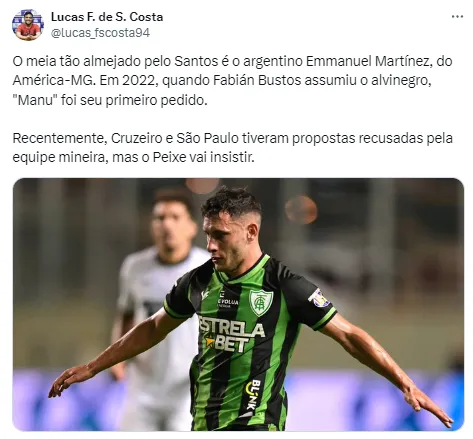
Task: Click the paragraph mentioning Cruzeiro and São Paulo
Action: coord(232,148)
